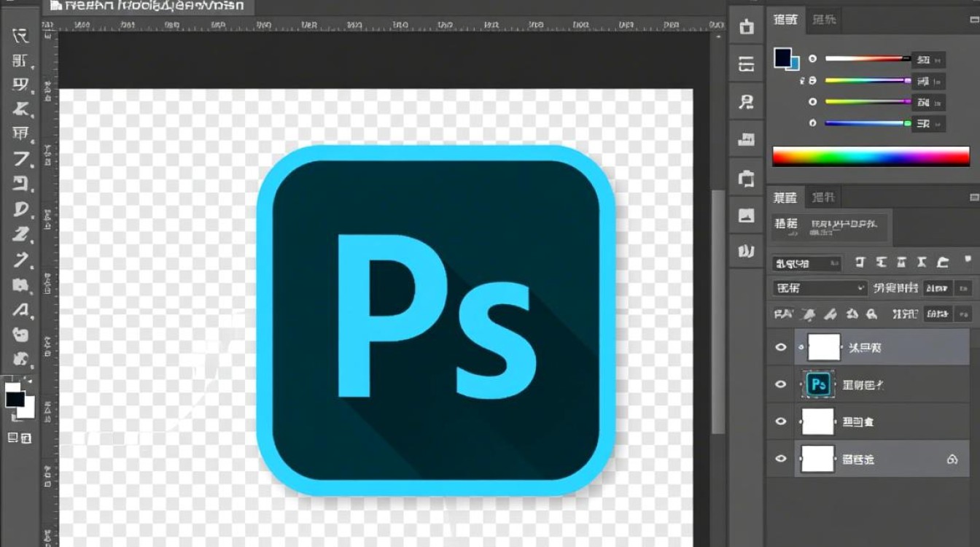Switch to the inactive tab in the color panel
This screenshot has width=980, height=547.
(825, 20)
